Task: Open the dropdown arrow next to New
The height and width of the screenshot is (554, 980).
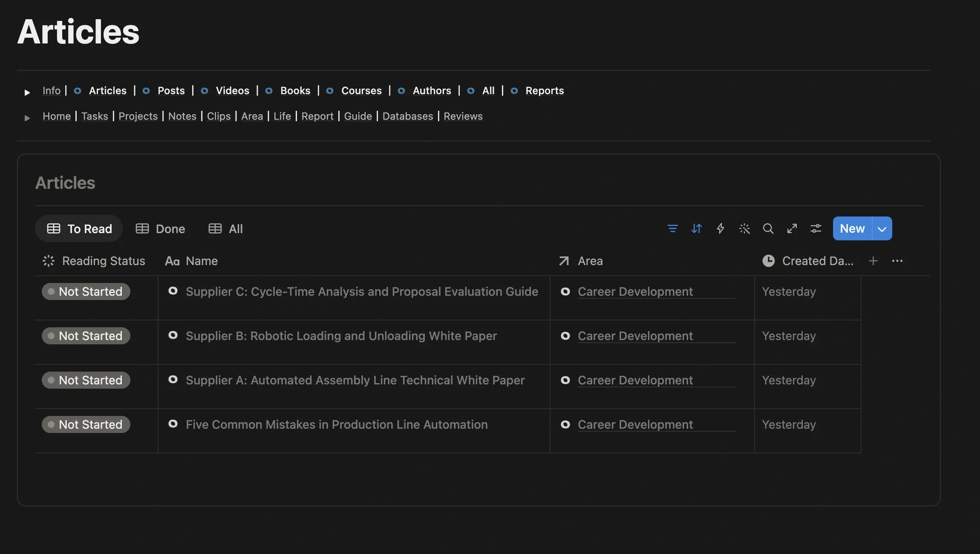Action: point(882,228)
